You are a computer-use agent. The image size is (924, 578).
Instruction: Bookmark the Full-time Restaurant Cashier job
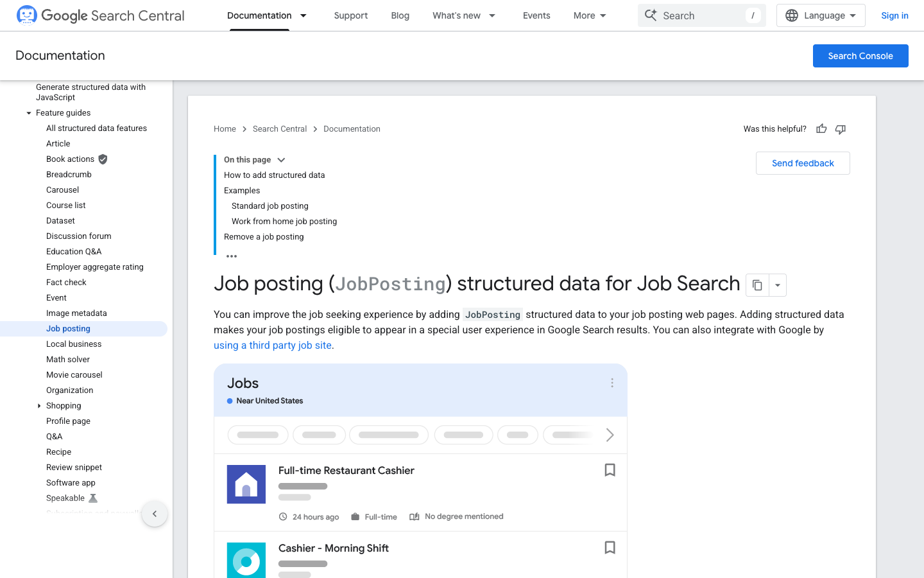[610, 470]
